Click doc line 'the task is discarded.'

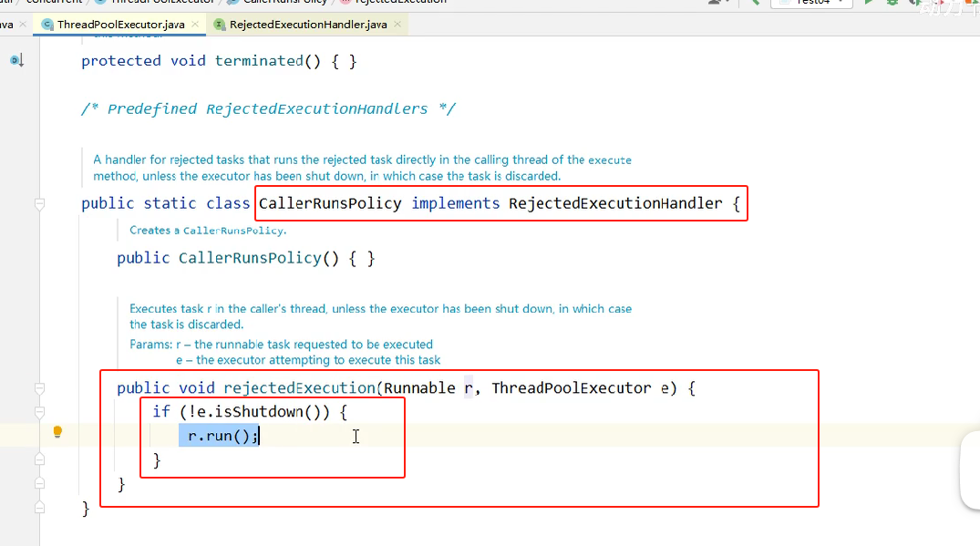click(186, 325)
